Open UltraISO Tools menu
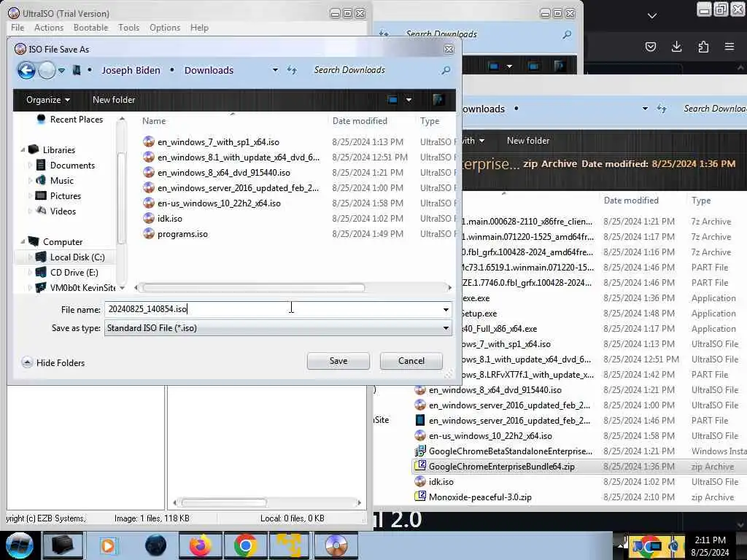 coord(128,28)
